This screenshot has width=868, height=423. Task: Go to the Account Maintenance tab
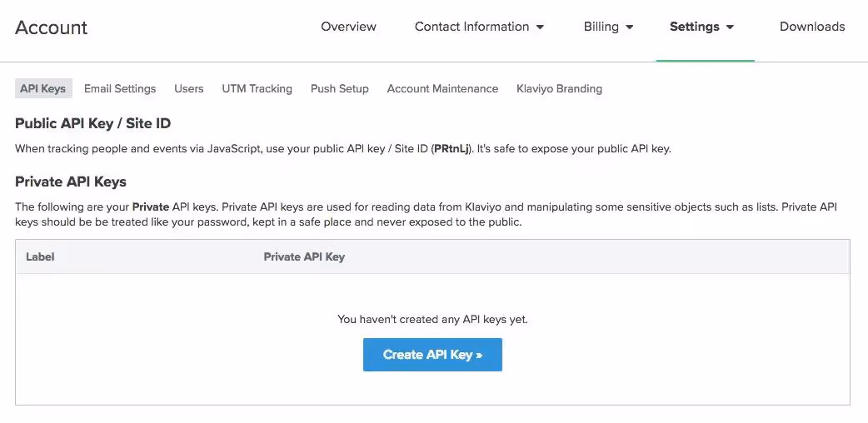442,88
